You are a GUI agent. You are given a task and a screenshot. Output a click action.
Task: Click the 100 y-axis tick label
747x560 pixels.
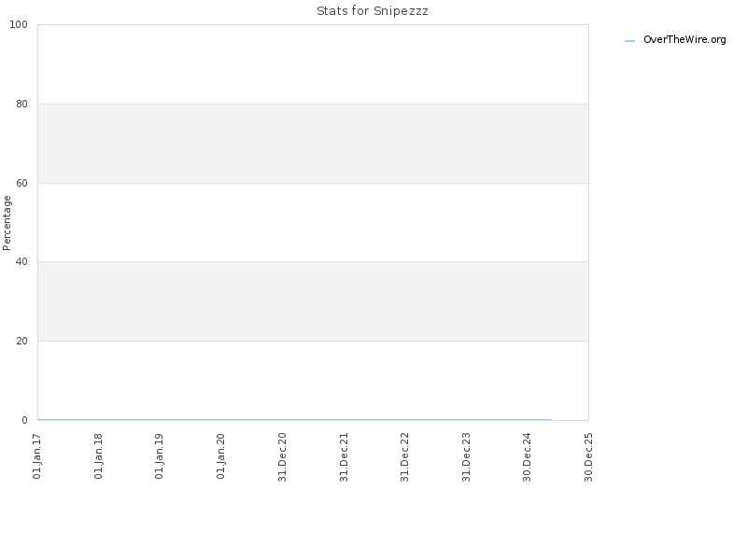[19, 25]
